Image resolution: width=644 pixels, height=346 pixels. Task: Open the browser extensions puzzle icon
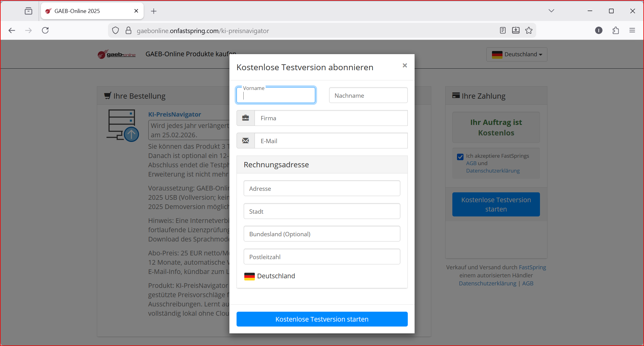point(616,30)
